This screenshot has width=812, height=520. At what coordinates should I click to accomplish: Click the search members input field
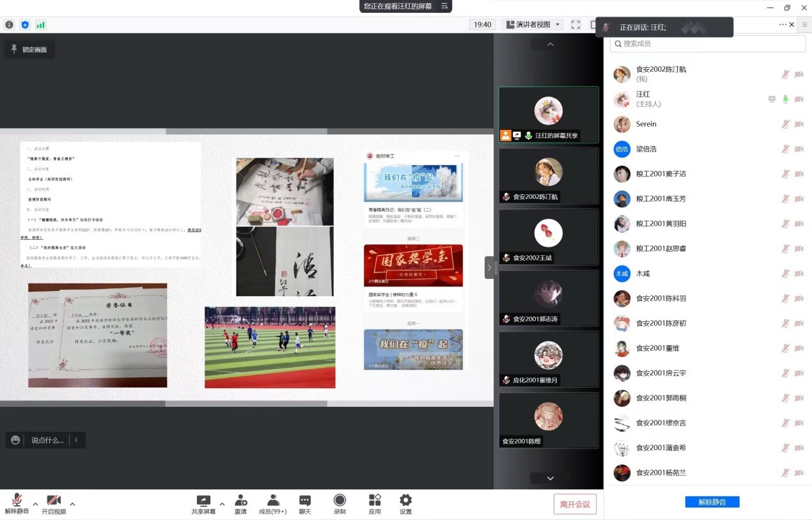[708, 43]
